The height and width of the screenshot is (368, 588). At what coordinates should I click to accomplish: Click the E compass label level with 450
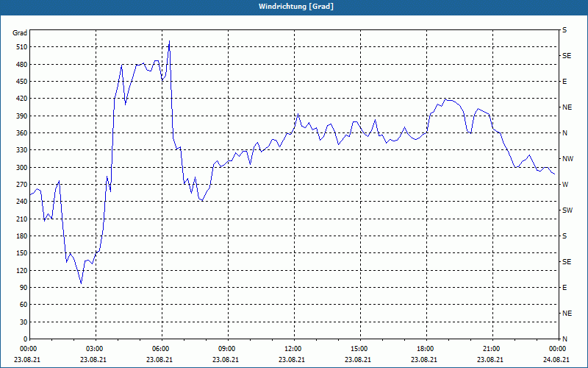coord(564,82)
